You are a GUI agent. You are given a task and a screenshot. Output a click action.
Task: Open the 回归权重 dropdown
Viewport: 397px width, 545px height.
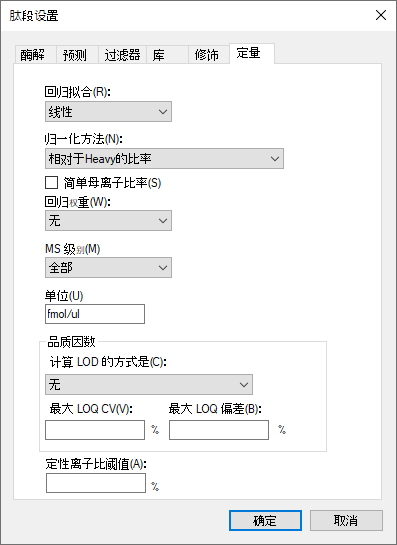coord(108,220)
